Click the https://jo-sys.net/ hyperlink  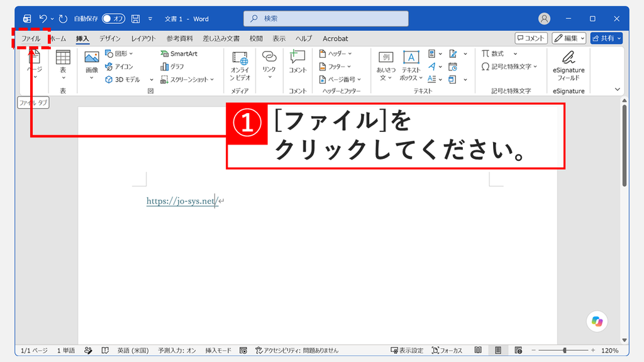pyautogui.click(x=183, y=200)
